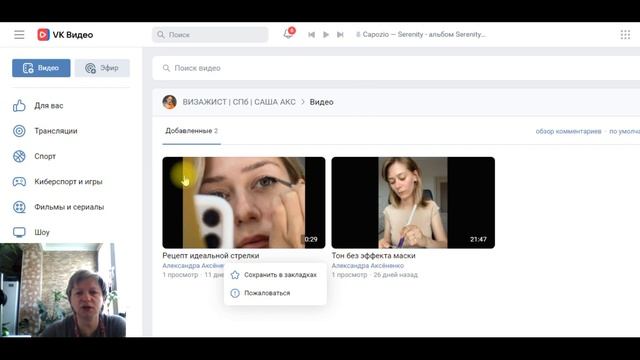This screenshot has width=640, height=360.
Task: Play the Capozio track
Action: (326, 35)
